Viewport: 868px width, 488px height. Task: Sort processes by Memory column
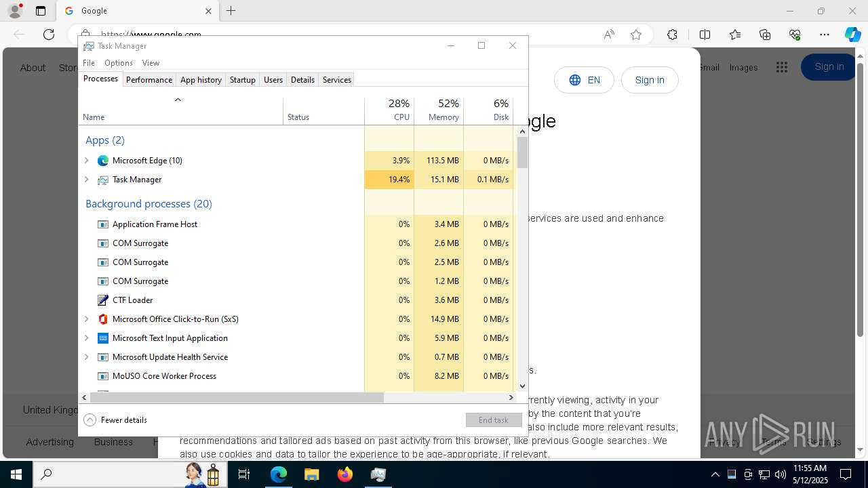tap(439, 110)
